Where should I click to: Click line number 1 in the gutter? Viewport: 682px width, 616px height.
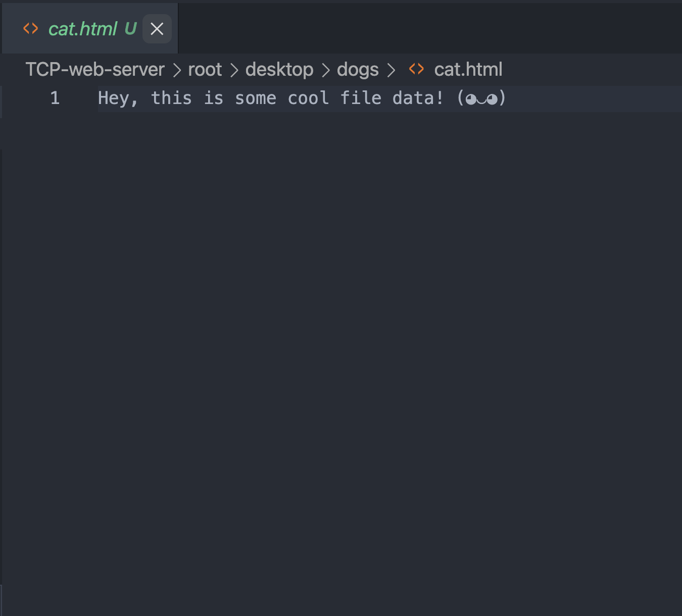pyautogui.click(x=55, y=98)
